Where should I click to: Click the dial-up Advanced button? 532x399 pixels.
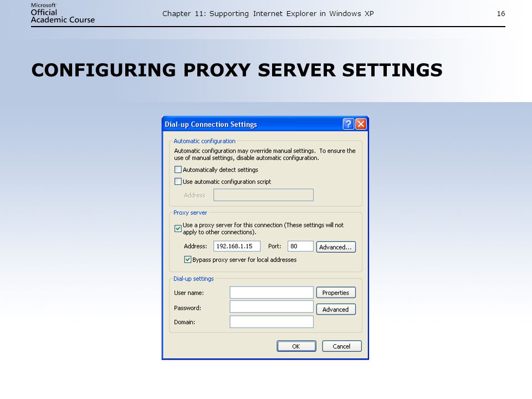(336, 309)
